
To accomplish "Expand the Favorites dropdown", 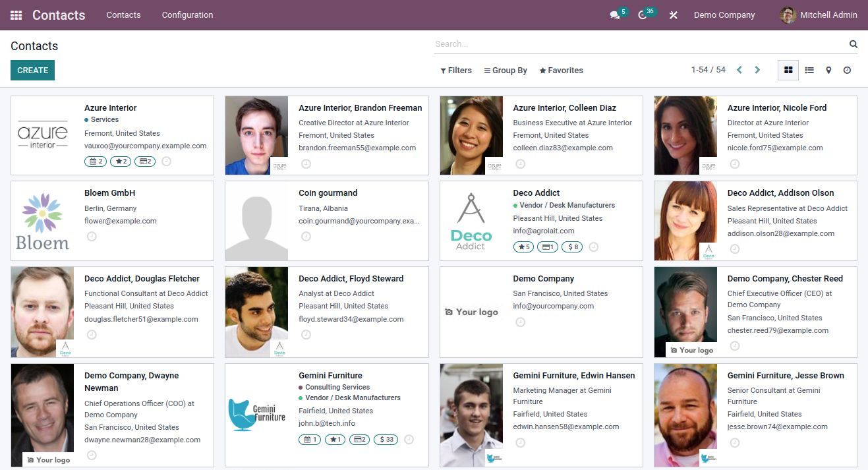I will 561,71.
